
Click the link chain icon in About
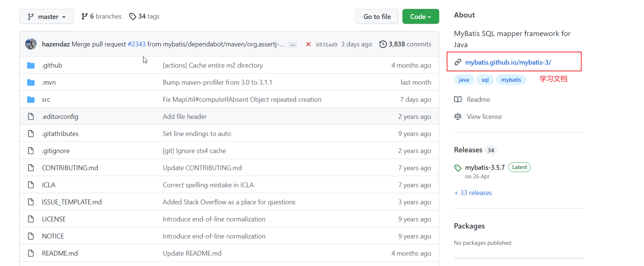(x=458, y=62)
